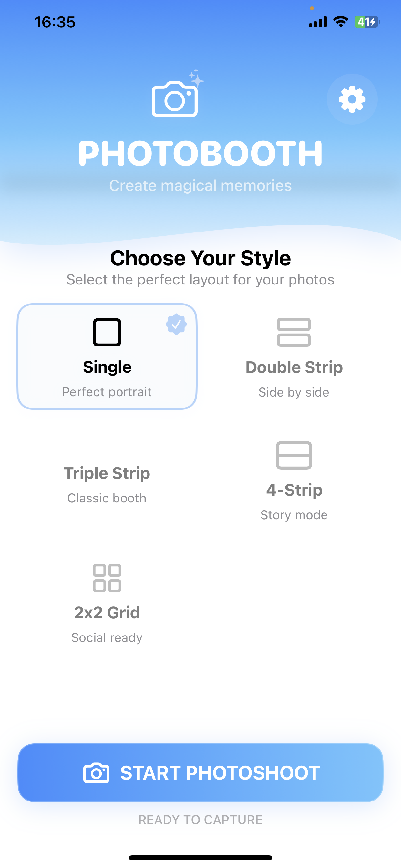Tap the battery indicator in status bar
Viewport: 401px width, 868px height.
click(366, 22)
